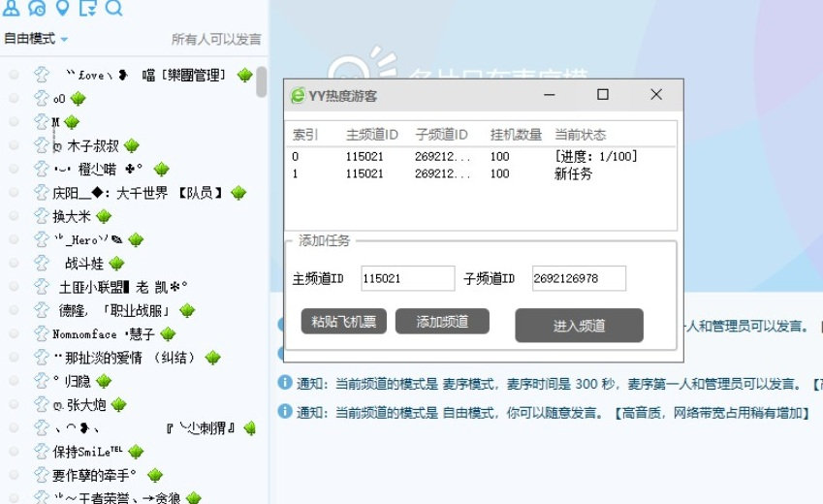Click the 主频道ID column header
The image size is (823, 504).
pos(371,135)
